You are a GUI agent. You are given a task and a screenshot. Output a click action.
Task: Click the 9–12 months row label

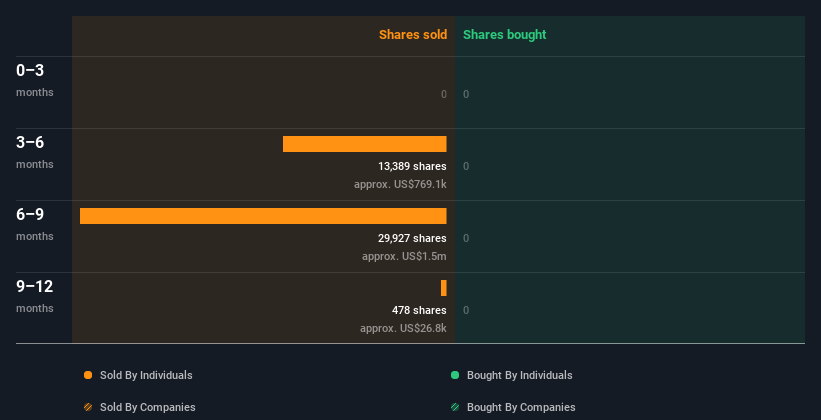pos(35,296)
